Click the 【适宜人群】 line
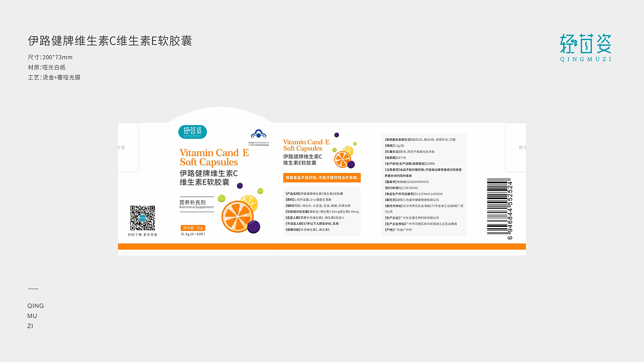The height and width of the screenshot is (362, 644). point(315,218)
